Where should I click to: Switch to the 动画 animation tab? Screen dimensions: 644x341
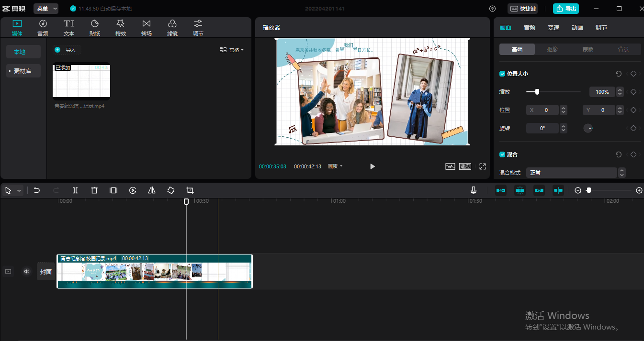[577, 28]
